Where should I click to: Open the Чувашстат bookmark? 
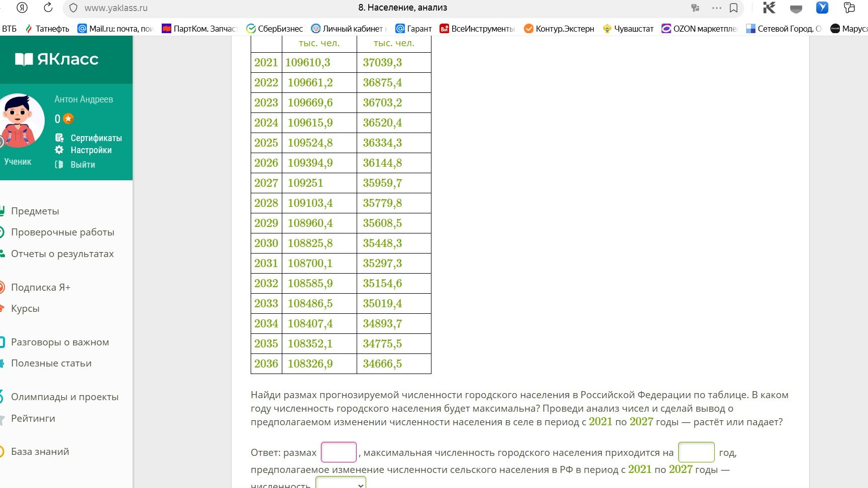pyautogui.click(x=628, y=29)
